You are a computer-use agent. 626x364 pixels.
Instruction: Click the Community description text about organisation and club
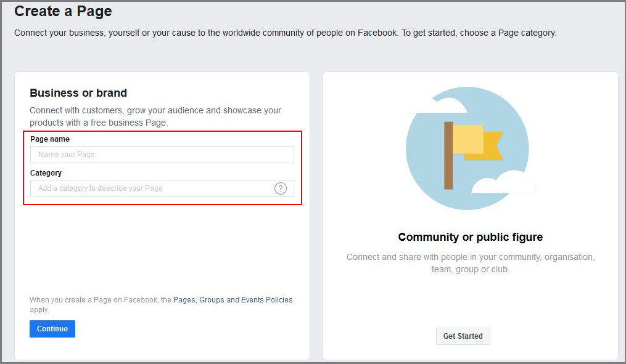[471, 263]
